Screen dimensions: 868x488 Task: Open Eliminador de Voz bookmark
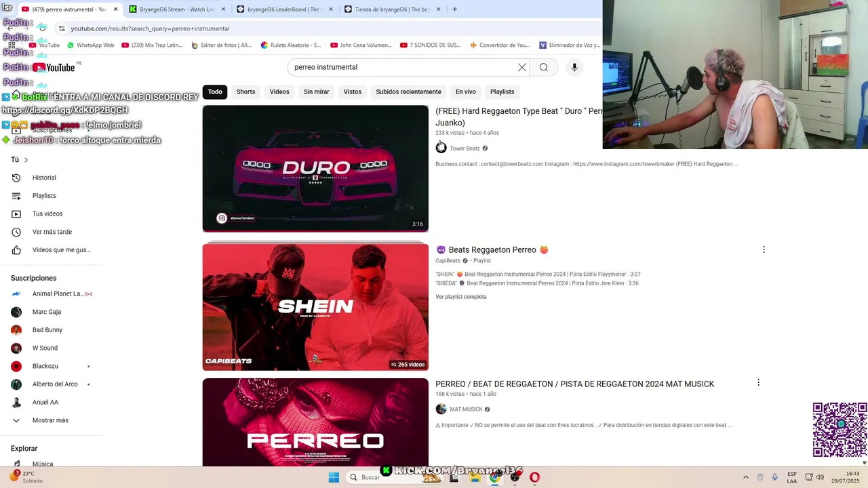570,45
